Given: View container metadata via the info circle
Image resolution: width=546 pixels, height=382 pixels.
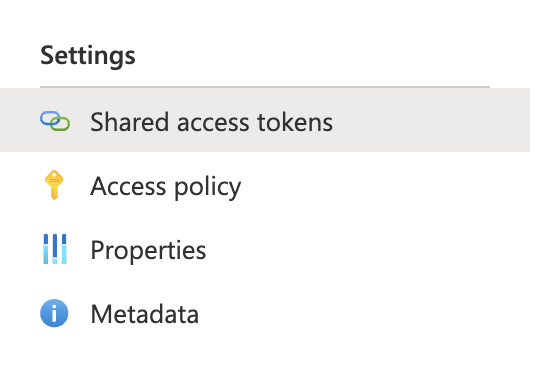Looking at the screenshot, I should coord(54,313).
